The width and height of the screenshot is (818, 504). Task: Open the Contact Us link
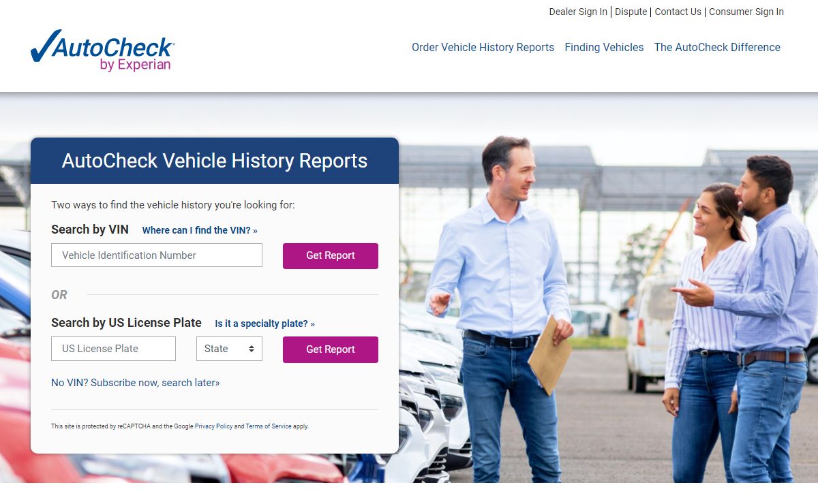[678, 12]
